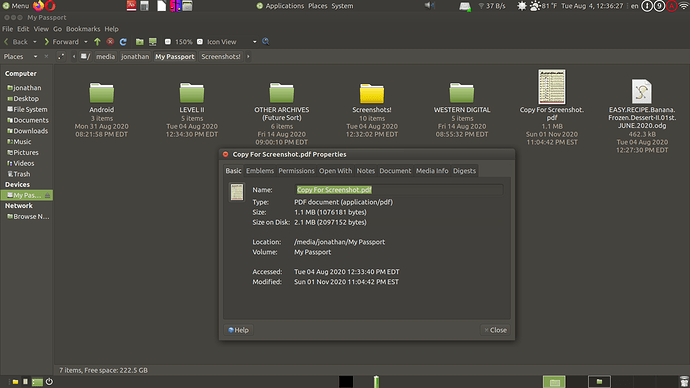The image size is (690, 388).
Task: Open the red document viewer launcher
Action: tap(131, 6)
